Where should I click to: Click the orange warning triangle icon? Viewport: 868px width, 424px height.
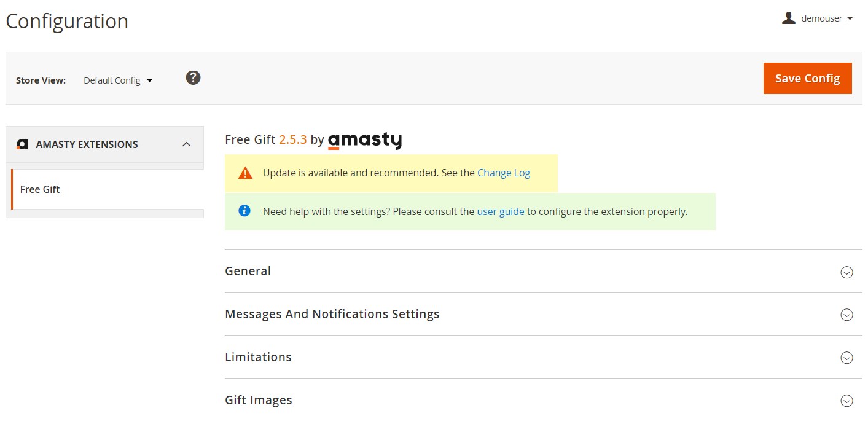click(x=245, y=173)
